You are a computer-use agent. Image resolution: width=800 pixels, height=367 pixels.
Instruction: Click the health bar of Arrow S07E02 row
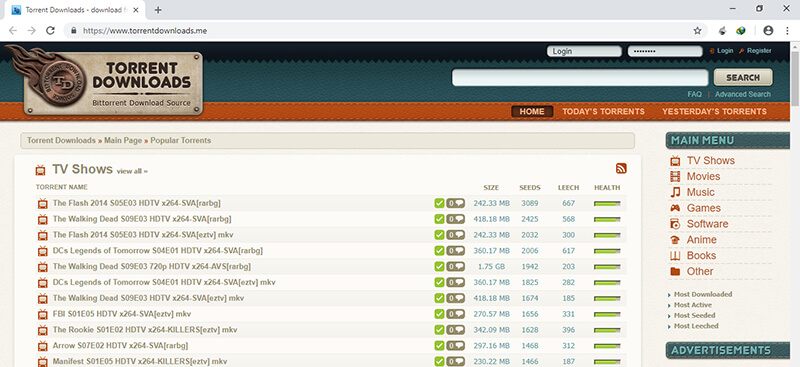coord(607,346)
